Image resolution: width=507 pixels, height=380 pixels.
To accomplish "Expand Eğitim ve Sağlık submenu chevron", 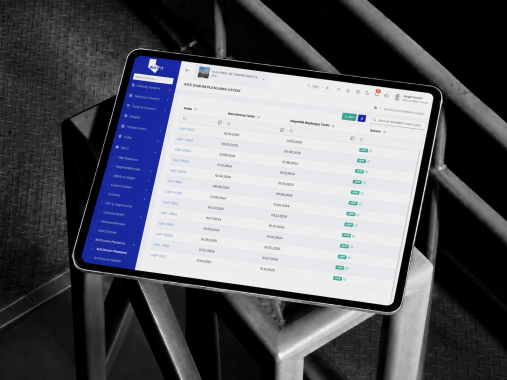I will point(149,180).
